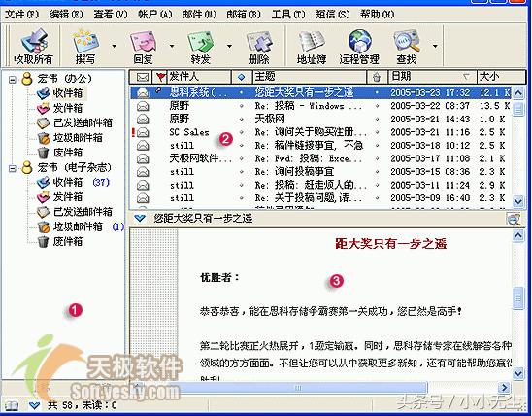Open 邮箱(B) menu
Screen dimensions: 532x416
tap(244, 15)
